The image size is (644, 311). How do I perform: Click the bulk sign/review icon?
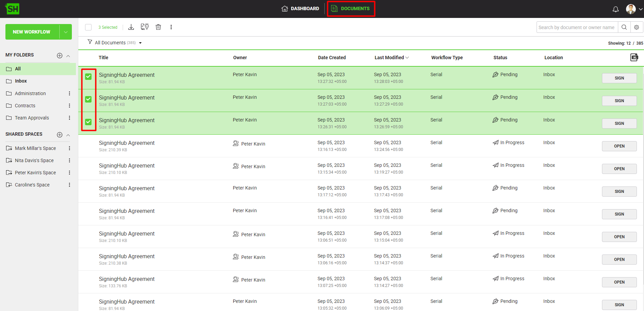tap(145, 27)
